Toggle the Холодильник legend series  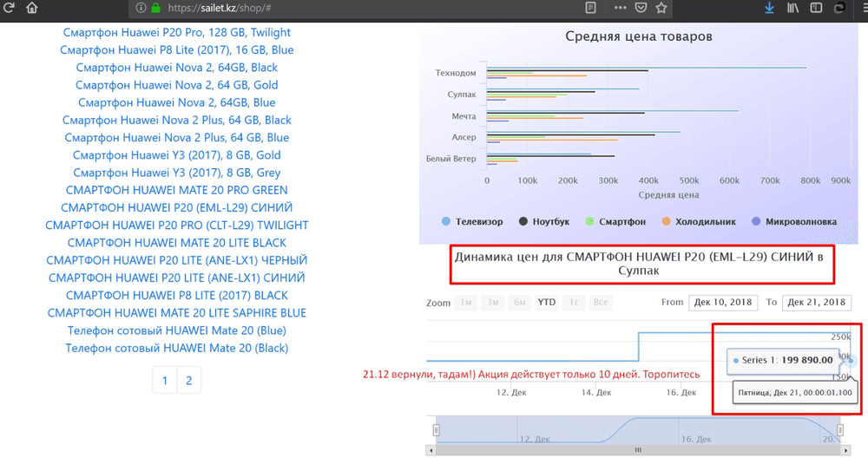pyautogui.click(x=698, y=221)
